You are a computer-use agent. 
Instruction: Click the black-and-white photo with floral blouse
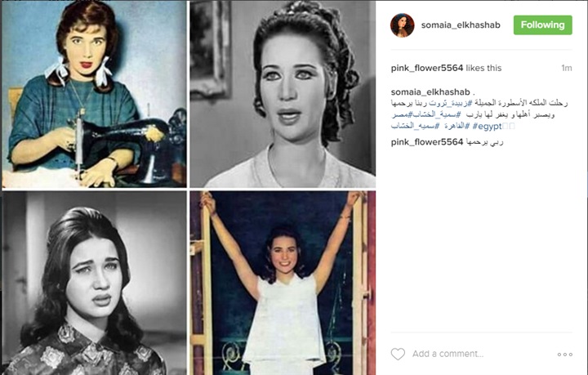click(x=94, y=283)
